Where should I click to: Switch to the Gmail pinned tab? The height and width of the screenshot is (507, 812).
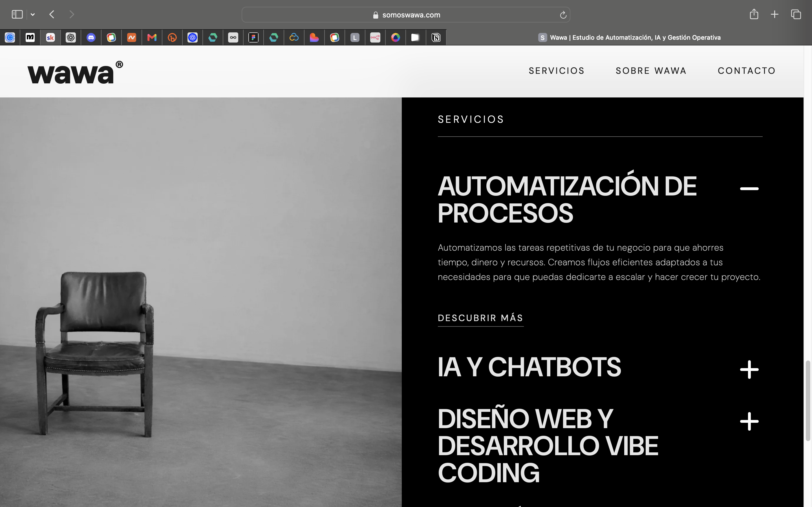click(152, 37)
